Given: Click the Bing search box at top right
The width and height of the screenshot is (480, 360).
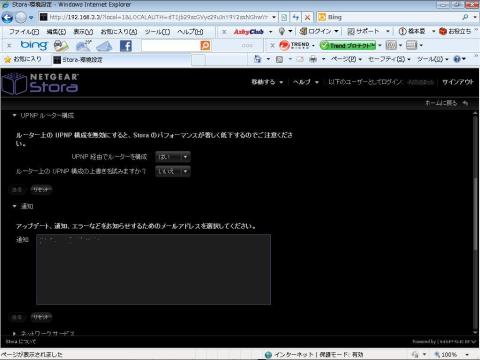Looking at the screenshot, I should tap(389, 17).
